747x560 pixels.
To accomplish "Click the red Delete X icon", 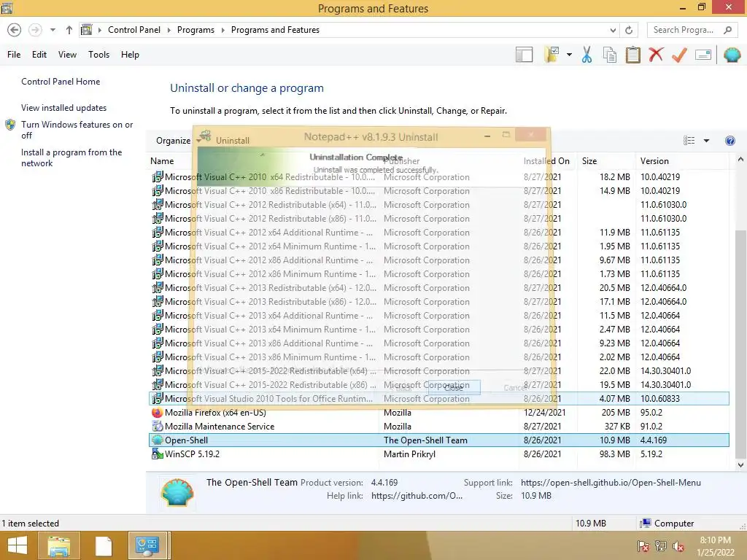I will tap(656, 55).
